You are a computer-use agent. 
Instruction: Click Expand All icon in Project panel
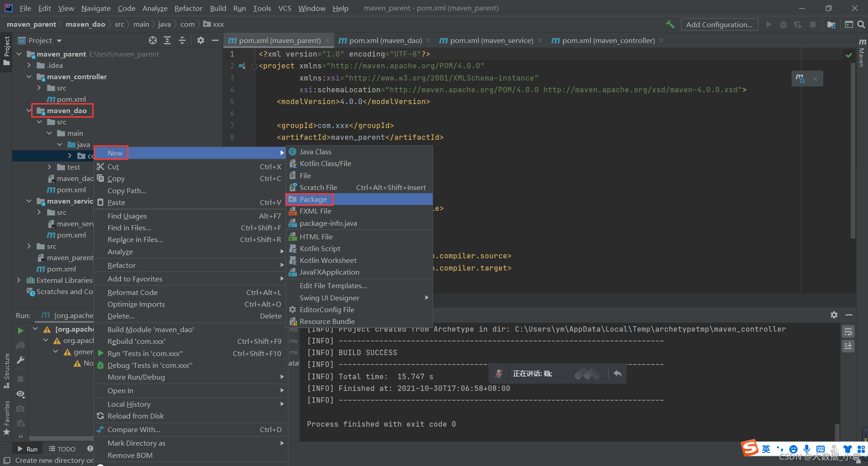167,40
